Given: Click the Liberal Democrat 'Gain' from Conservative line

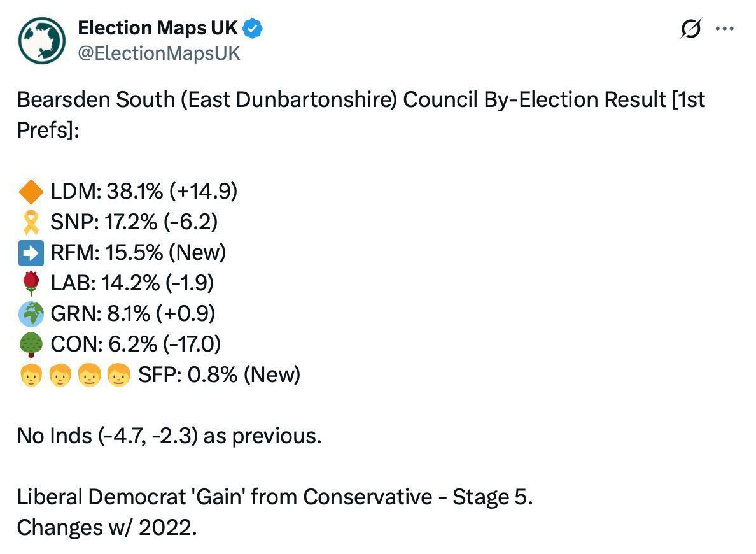Looking at the screenshot, I should click(x=274, y=497).
